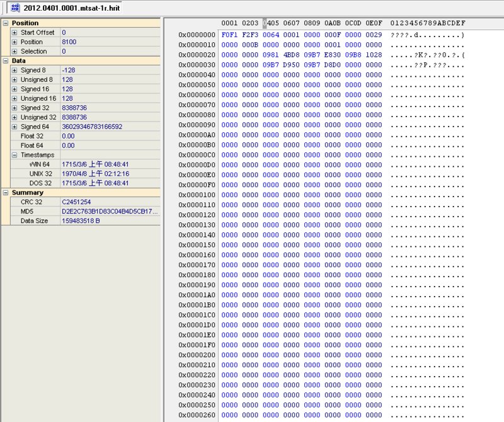The image size is (504, 422).
Task: Expand the Signed 16 row
Action: tap(14, 89)
